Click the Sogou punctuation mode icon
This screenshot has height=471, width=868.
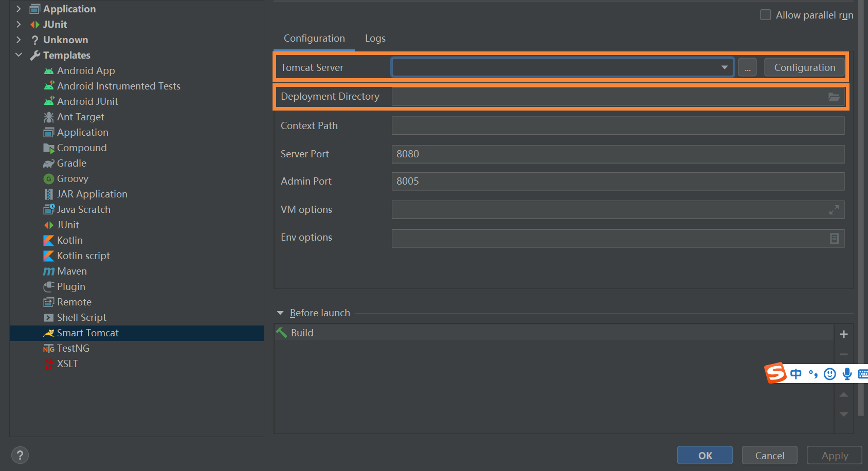813,374
